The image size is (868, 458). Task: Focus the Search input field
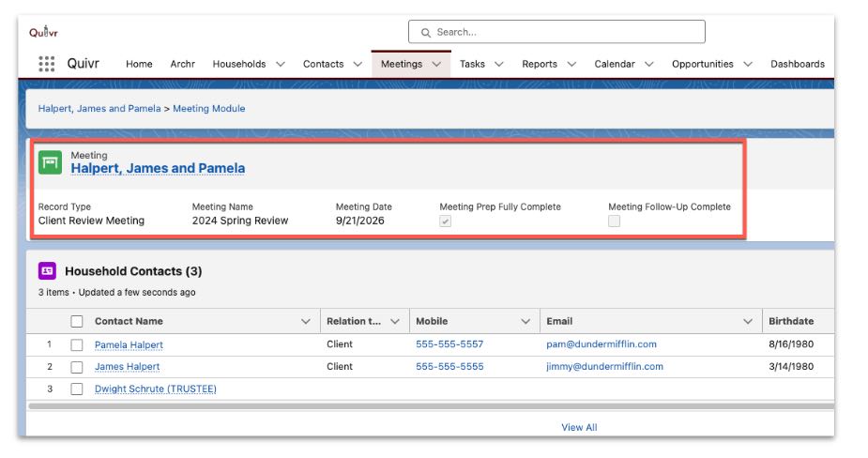coord(556,32)
